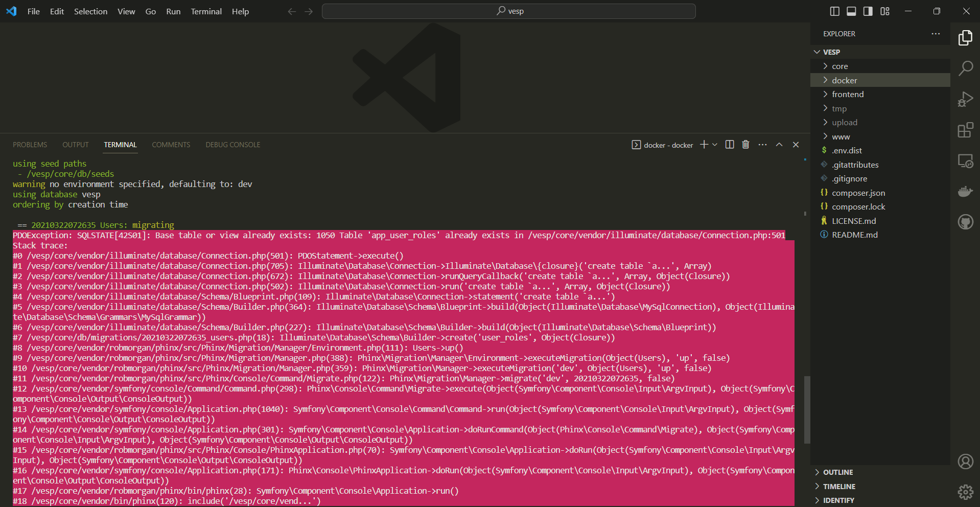Expand the frontend folder

(880, 95)
